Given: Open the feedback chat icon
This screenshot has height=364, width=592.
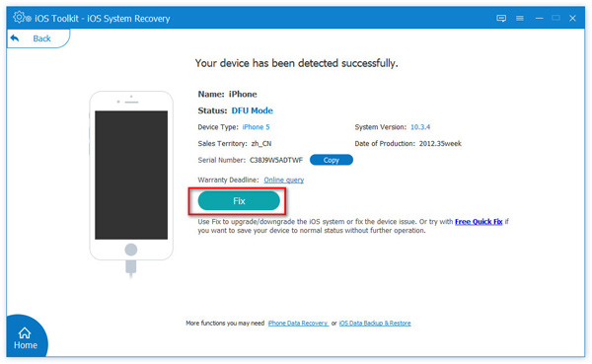Looking at the screenshot, I should coord(501,18).
